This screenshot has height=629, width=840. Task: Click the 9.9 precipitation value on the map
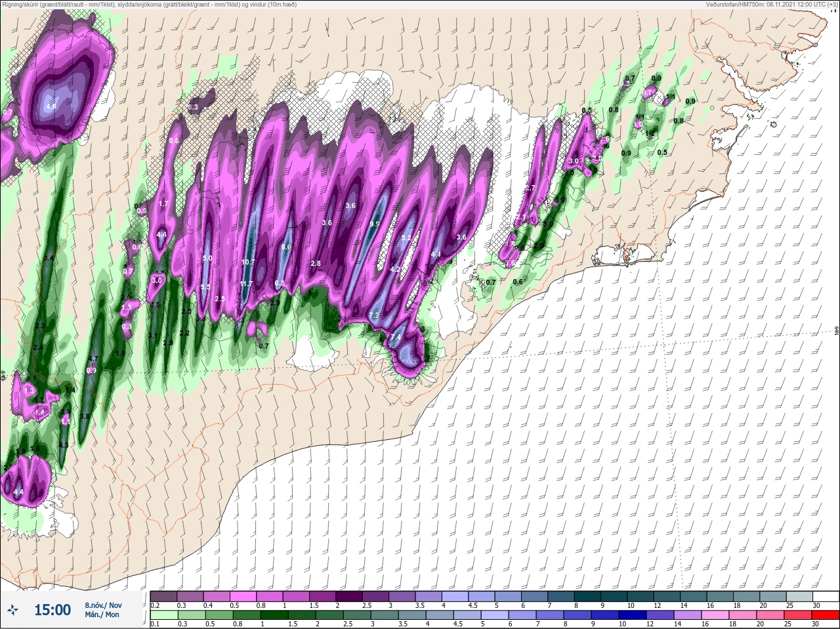[375, 224]
